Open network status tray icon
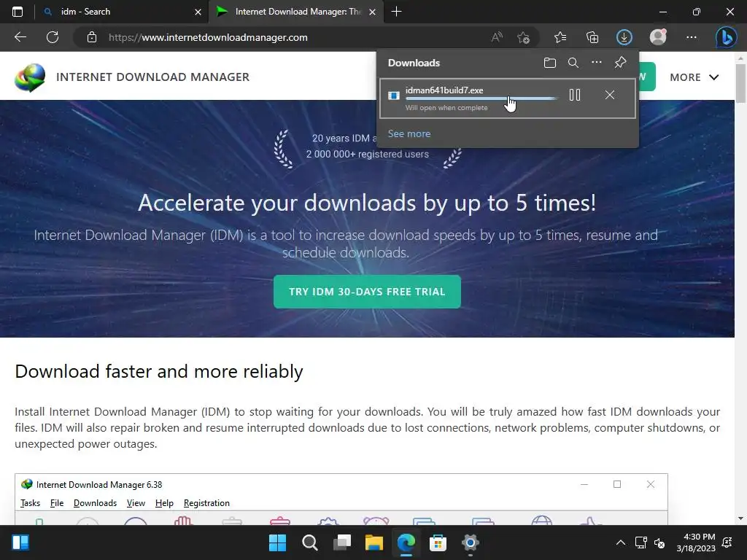Screen dimensions: 747x560 pos(640,542)
